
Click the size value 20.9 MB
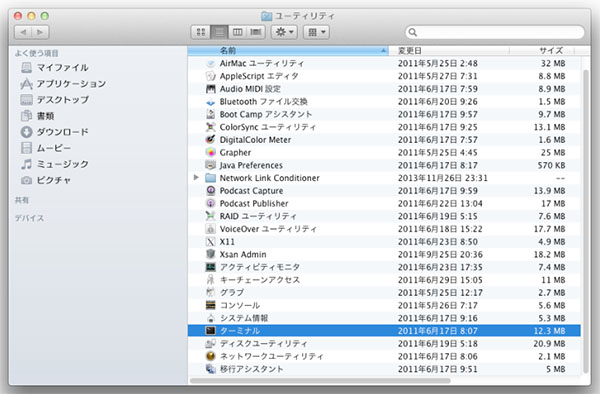[x=549, y=344]
